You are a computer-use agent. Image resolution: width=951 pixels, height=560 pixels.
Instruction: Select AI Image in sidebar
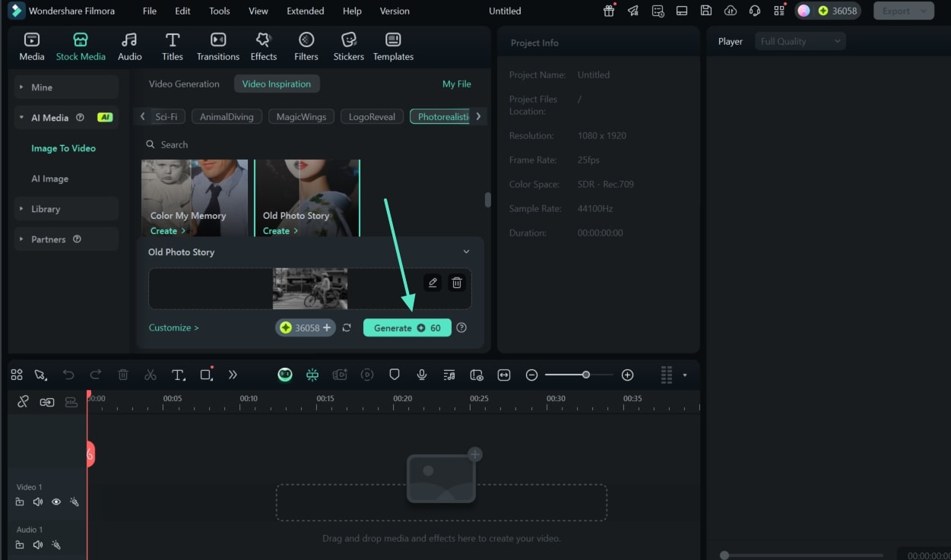click(x=49, y=179)
